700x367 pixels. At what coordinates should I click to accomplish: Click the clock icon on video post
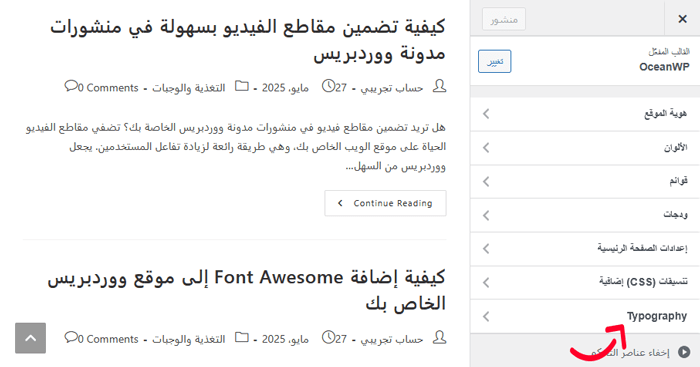[x=329, y=86]
